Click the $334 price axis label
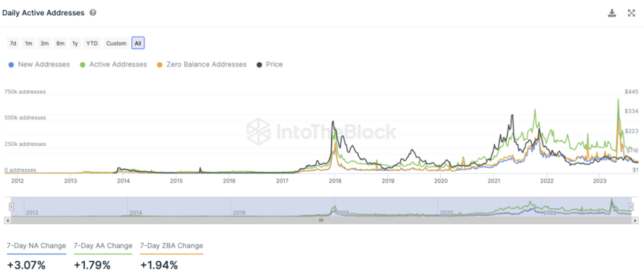 pyautogui.click(x=631, y=111)
